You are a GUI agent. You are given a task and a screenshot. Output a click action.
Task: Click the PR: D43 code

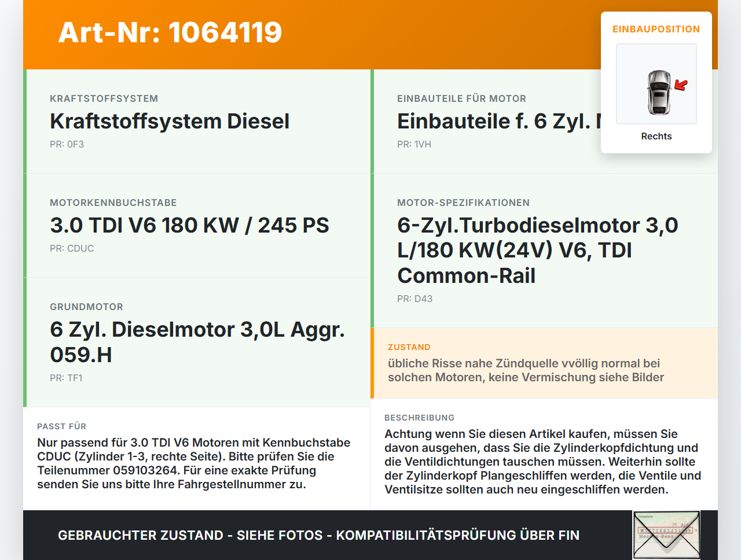click(x=414, y=299)
